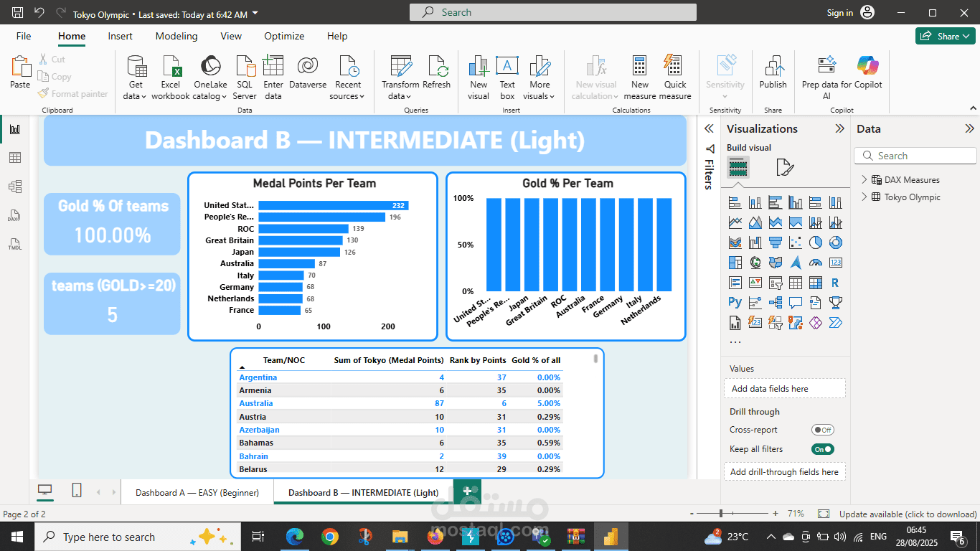This screenshot has height=551, width=980.
Task: Insert a Text box
Action: pos(507,77)
